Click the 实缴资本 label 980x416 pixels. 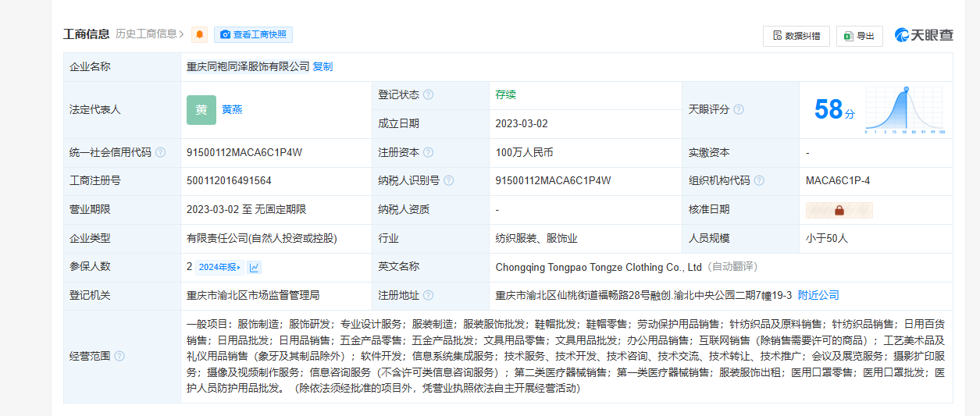[709, 152]
